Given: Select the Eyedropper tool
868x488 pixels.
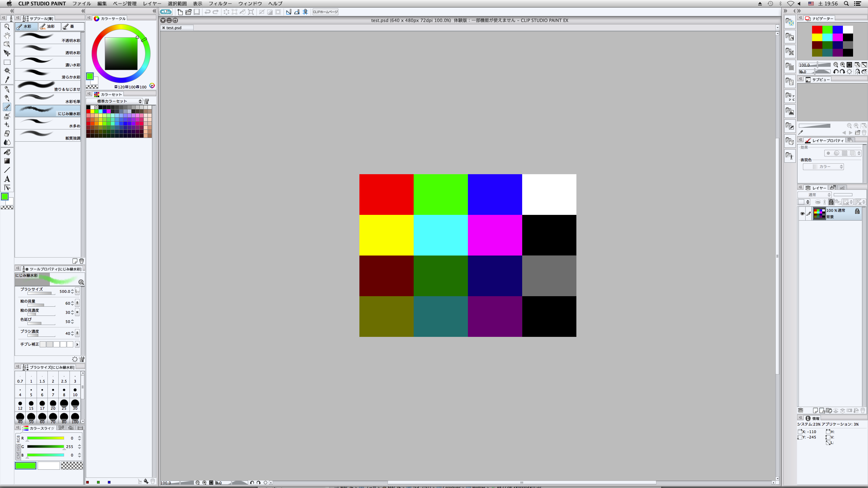Looking at the screenshot, I should click(x=7, y=80).
